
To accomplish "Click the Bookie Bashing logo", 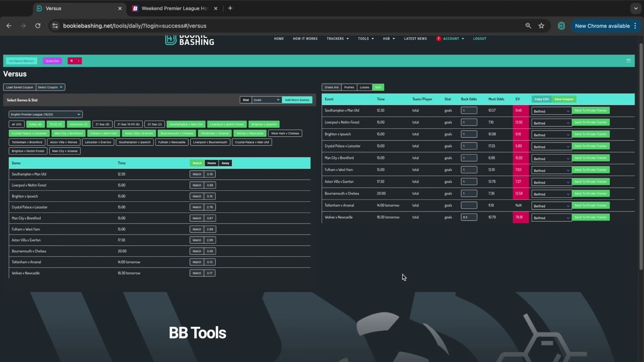I will [x=190, y=40].
